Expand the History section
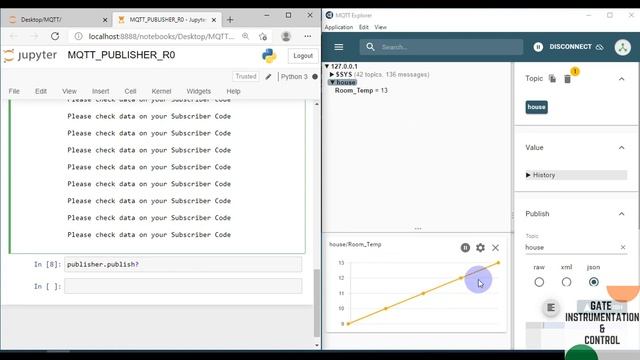Viewport: 640px width, 360px height. (576, 175)
